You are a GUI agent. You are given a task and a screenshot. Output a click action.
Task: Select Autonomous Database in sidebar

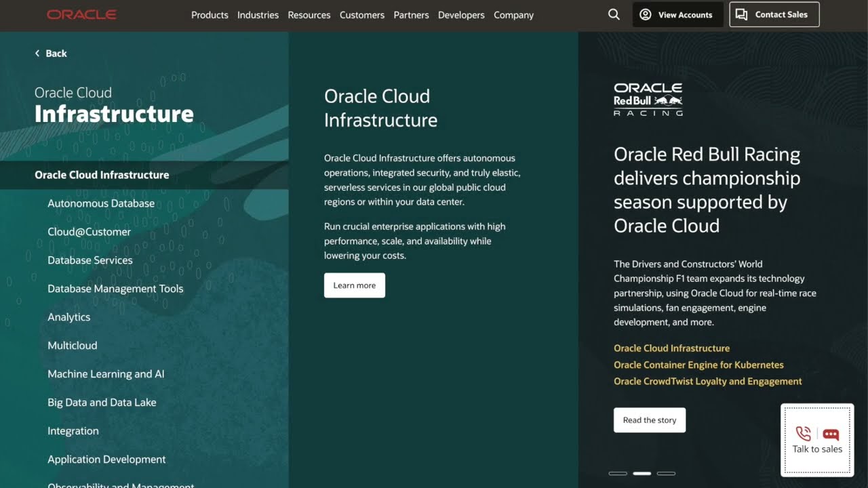(x=101, y=203)
